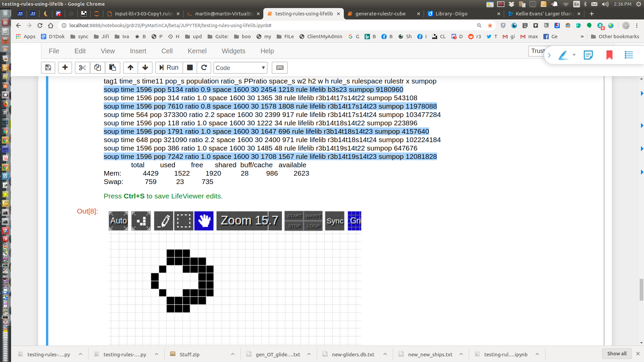644x362 pixels.
Task: Click Show all downloads button
Action: (617, 354)
